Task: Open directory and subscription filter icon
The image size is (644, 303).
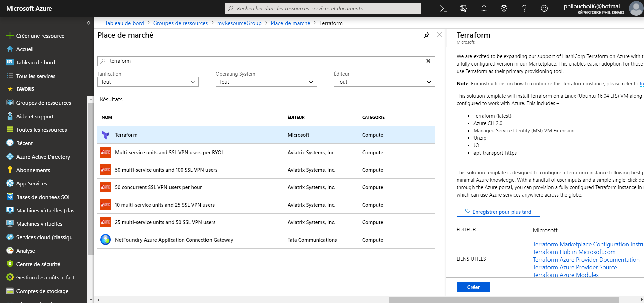Action: 464,9
